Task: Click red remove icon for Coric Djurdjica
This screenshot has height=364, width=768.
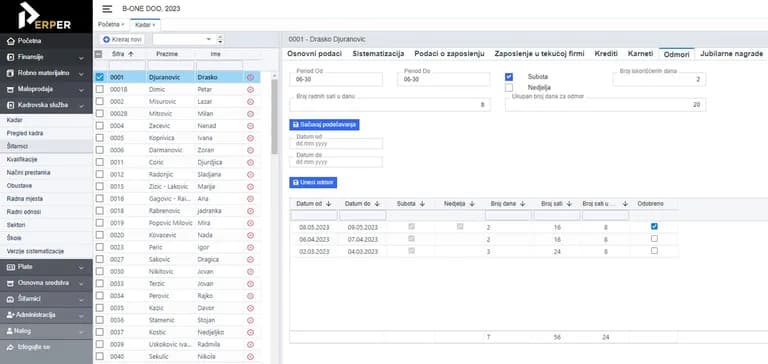Action: (250, 162)
